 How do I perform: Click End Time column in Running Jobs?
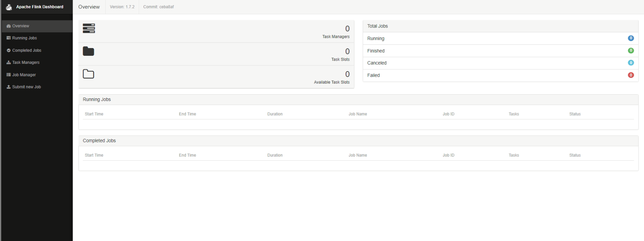pyautogui.click(x=187, y=114)
